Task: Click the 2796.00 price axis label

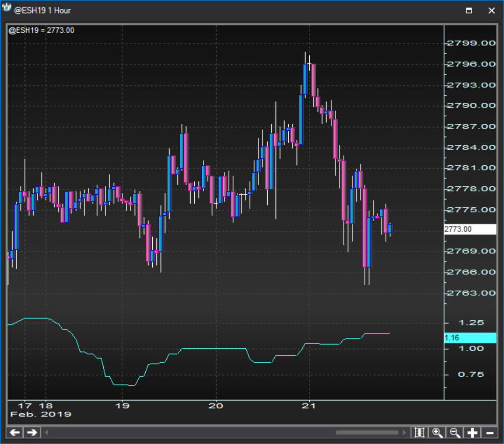Action: tap(471, 64)
